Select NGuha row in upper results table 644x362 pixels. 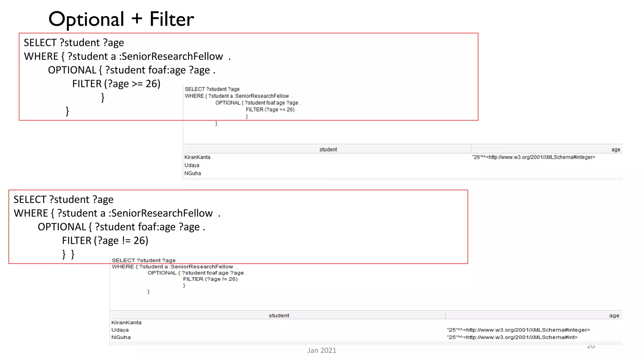click(403, 173)
